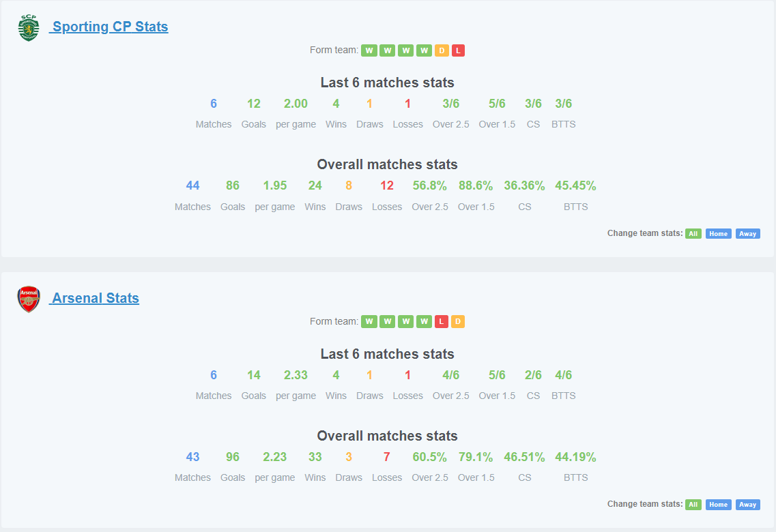Click Sporting CP's orange D form badge
This screenshot has height=532, width=776.
[x=442, y=50]
